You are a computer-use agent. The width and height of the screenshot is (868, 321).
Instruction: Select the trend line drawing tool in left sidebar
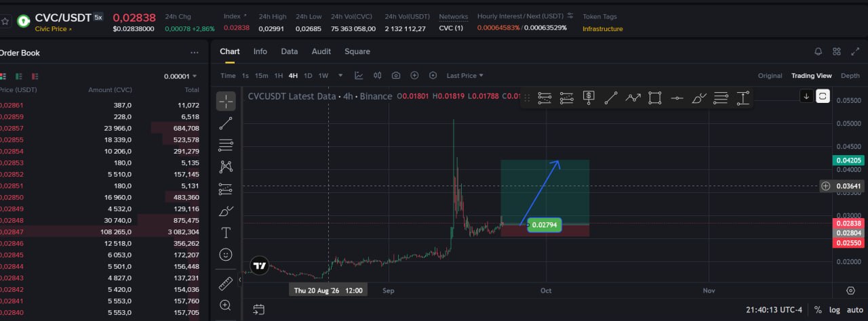click(226, 123)
